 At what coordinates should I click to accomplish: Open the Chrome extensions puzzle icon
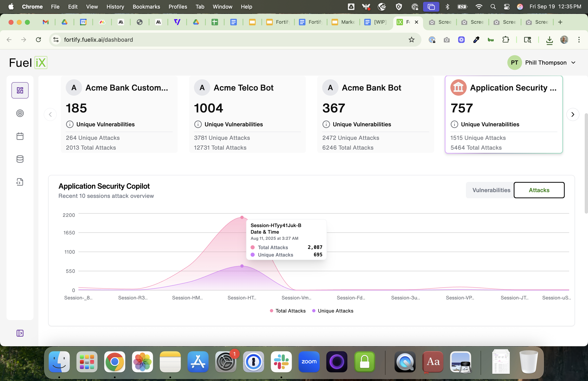(506, 40)
